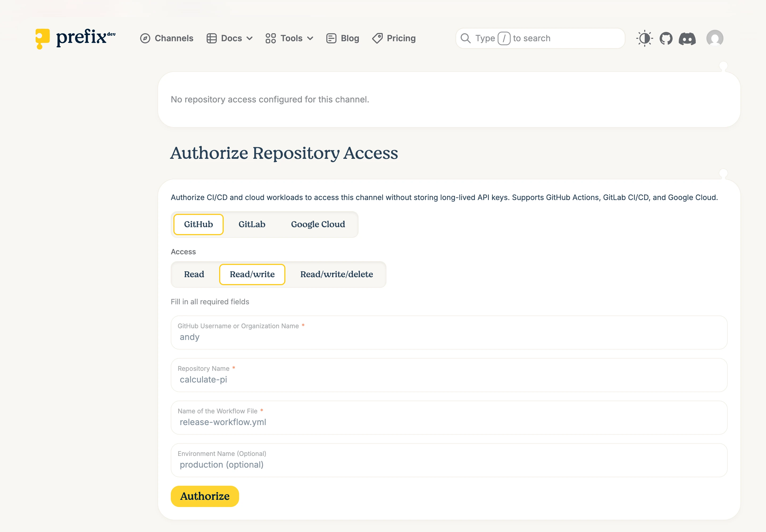Open the Discord icon link
The image size is (766, 532).
point(687,39)
